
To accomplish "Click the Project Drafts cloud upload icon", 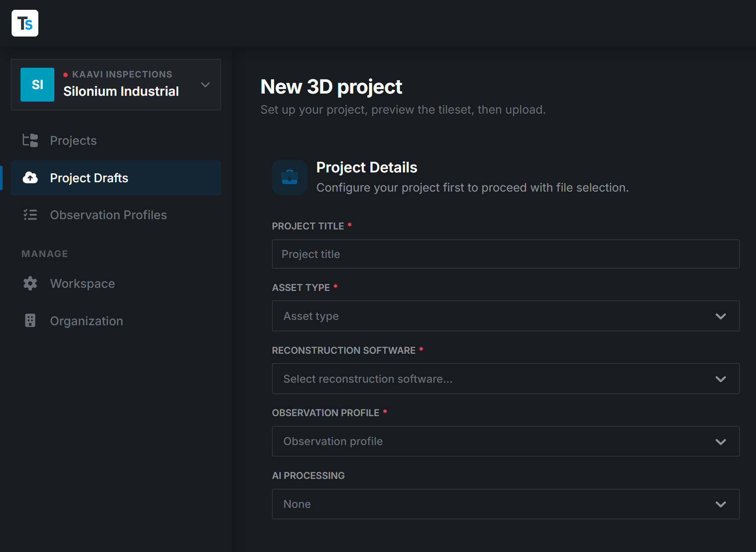I will click(30, 178).
